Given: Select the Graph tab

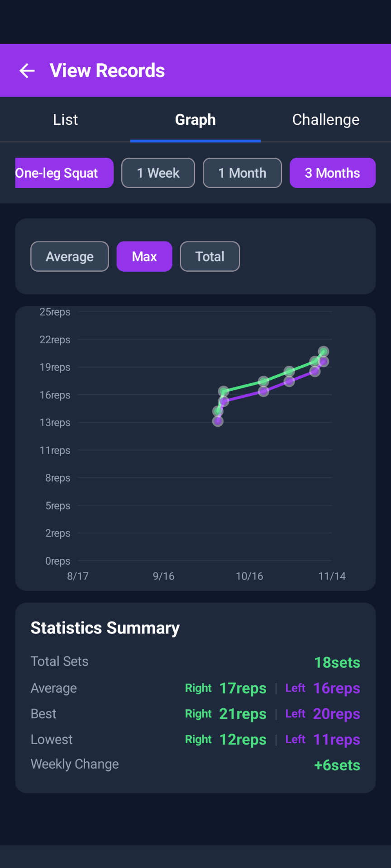Looking at the screenshot, I should 195,120.
